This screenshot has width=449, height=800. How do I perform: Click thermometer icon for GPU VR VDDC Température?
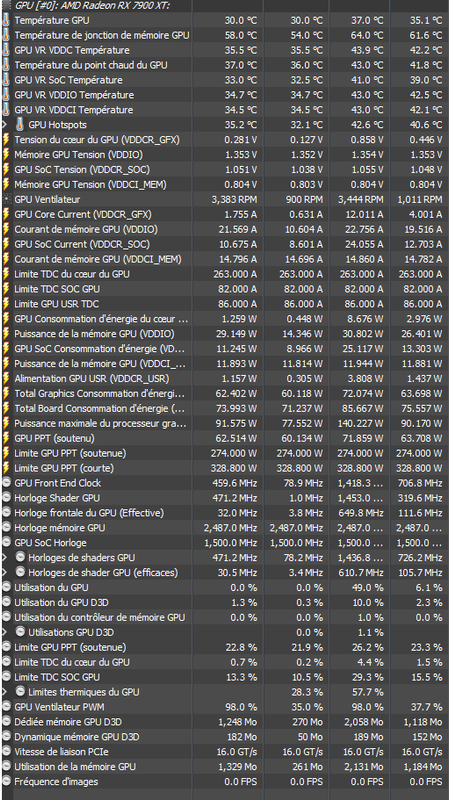coord(6,50)
